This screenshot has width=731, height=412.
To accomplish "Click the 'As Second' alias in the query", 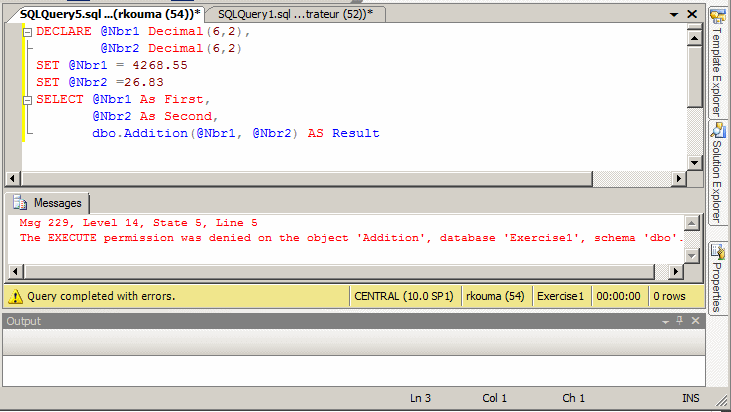I will pyautogui.click(x=176, y=117).
